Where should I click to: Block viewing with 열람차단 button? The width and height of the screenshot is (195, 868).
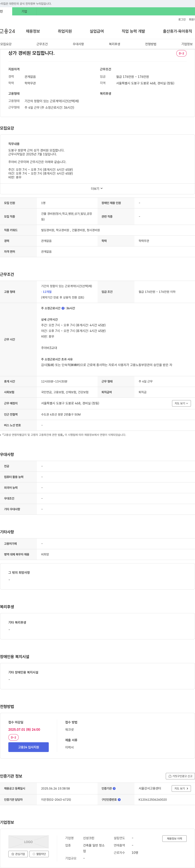point(39,854)
